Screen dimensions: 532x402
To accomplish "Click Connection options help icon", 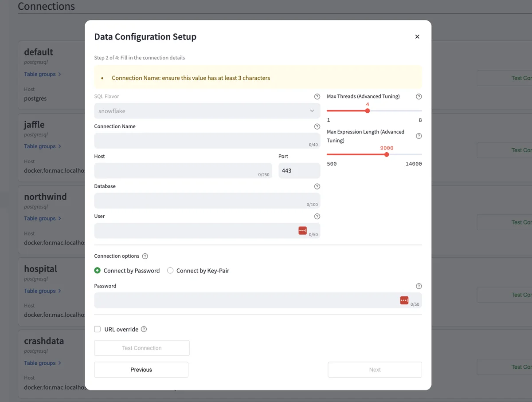I will pos(145,256).
